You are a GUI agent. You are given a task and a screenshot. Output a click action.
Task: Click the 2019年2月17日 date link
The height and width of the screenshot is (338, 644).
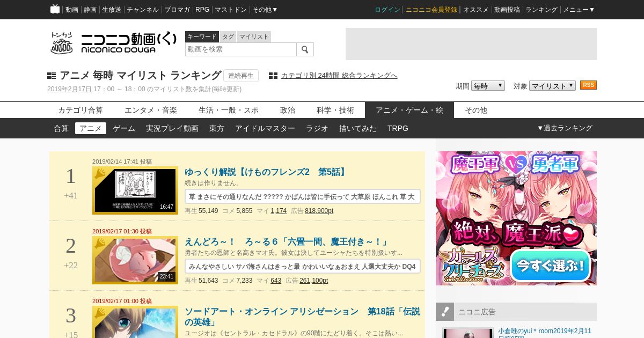point(69,89)
